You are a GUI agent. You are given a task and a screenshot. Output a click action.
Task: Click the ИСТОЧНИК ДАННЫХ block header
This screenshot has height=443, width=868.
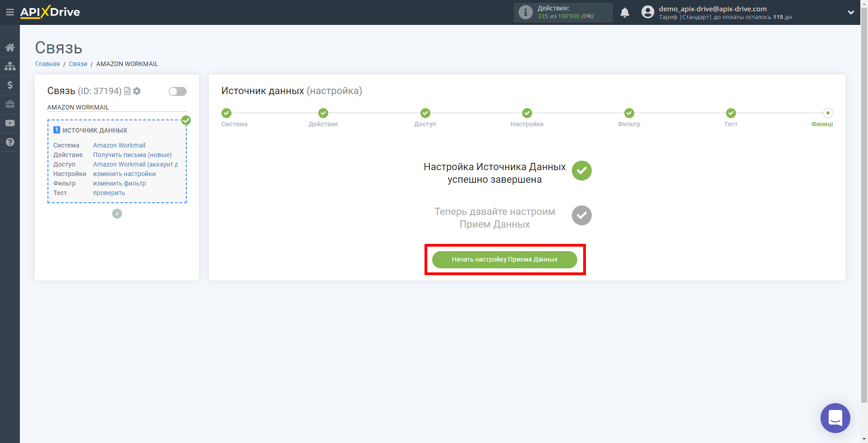pos(95,130)
